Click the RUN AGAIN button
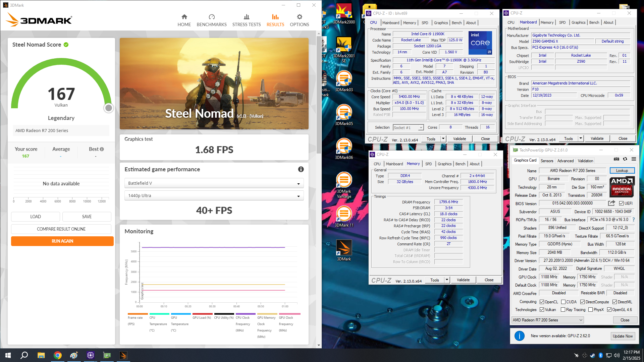This screenshot has width=644, height=362. [62, 241]
